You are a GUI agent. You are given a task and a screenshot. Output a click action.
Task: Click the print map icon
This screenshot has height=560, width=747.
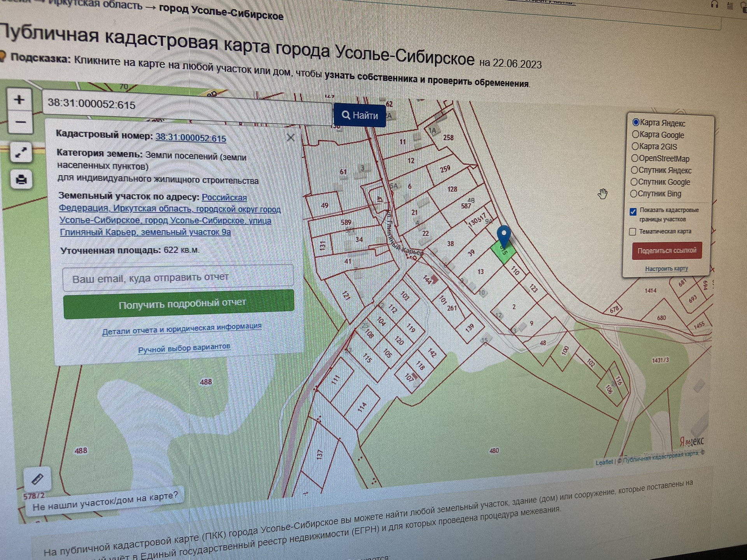pyautogui.click(x=21, y=180)
